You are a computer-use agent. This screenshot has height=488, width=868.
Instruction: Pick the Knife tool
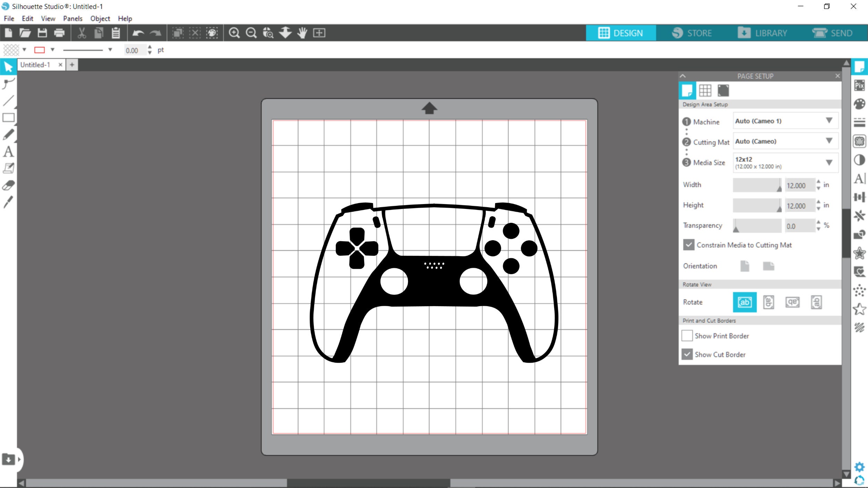[8, 202]
